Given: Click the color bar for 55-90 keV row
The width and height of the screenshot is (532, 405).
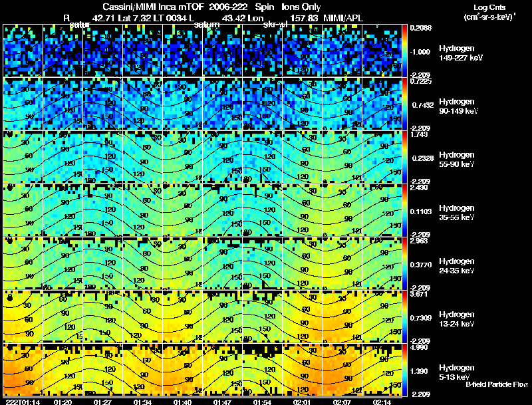Looking at the screenshot, I should click(404, 157).
